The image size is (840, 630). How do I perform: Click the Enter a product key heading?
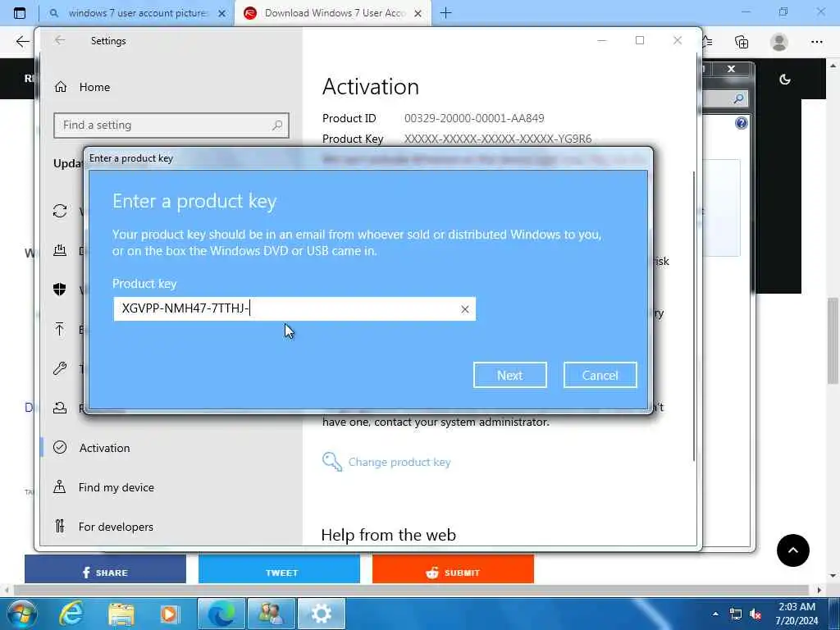click(x=194, y=202)
